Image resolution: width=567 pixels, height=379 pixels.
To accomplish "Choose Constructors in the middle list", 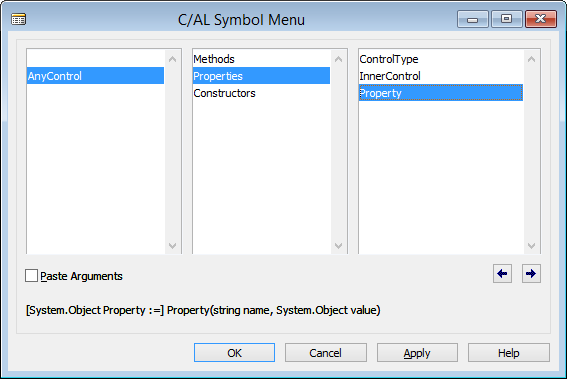I will [261, 93].
